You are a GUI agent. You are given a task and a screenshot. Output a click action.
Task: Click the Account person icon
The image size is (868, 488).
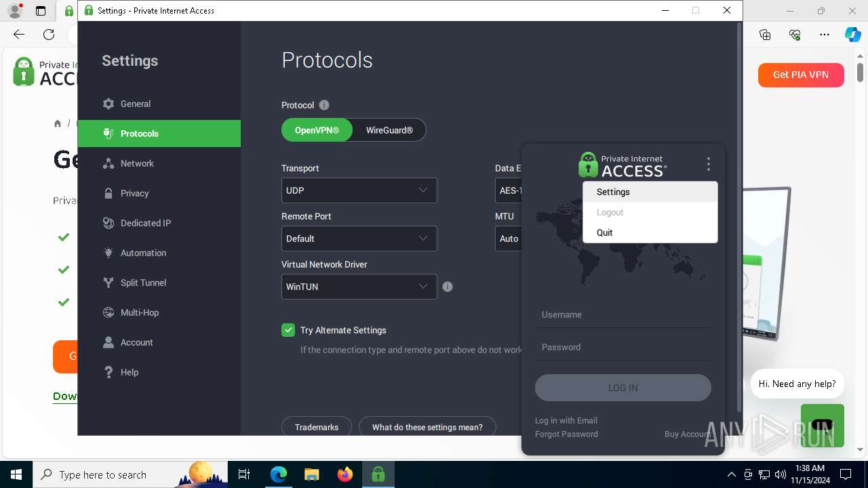tap(108, 342)
